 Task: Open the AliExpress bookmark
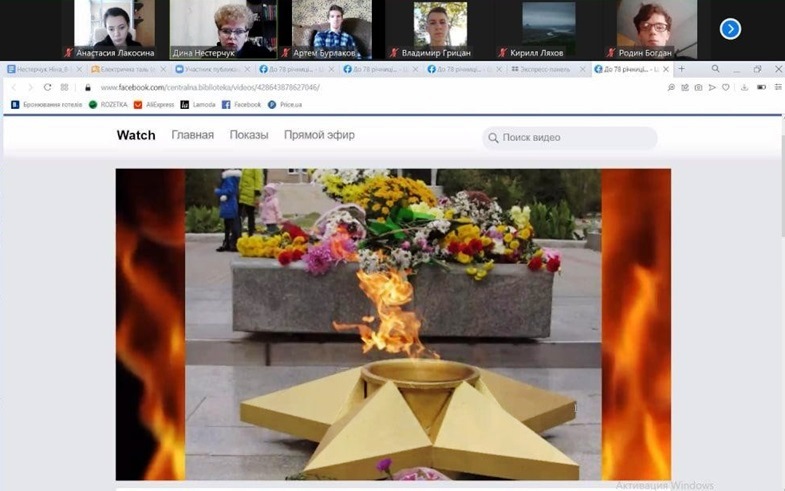coord(154,105)
